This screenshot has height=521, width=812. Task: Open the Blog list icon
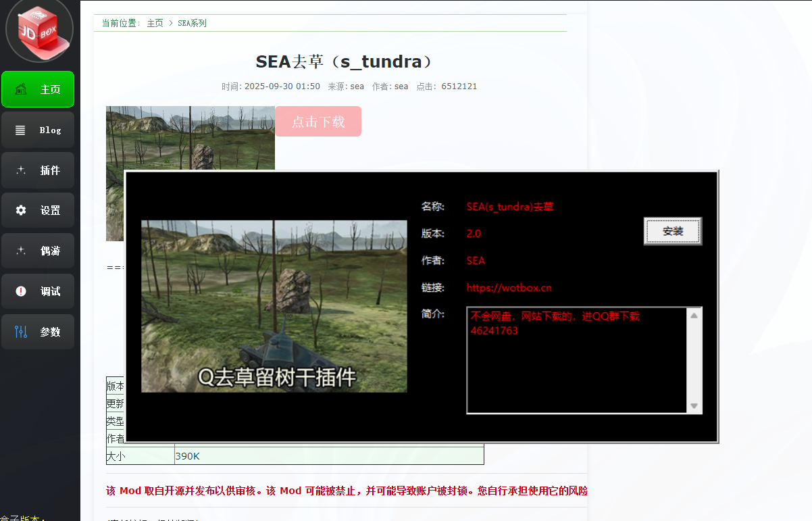click(21, 130)
